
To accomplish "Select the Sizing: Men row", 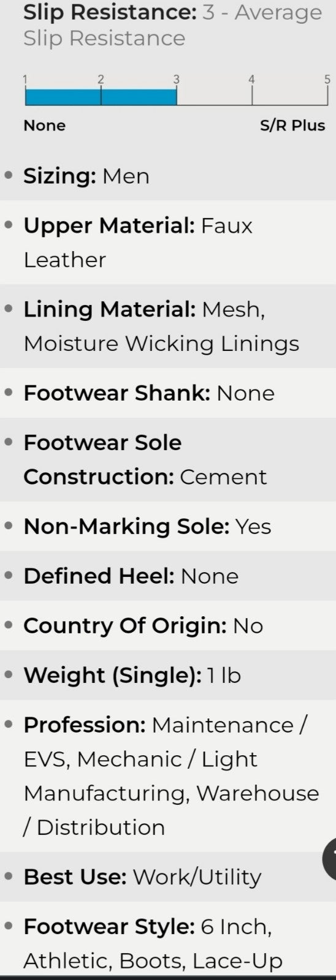I will pyautogui.click(x=168, y=176).
